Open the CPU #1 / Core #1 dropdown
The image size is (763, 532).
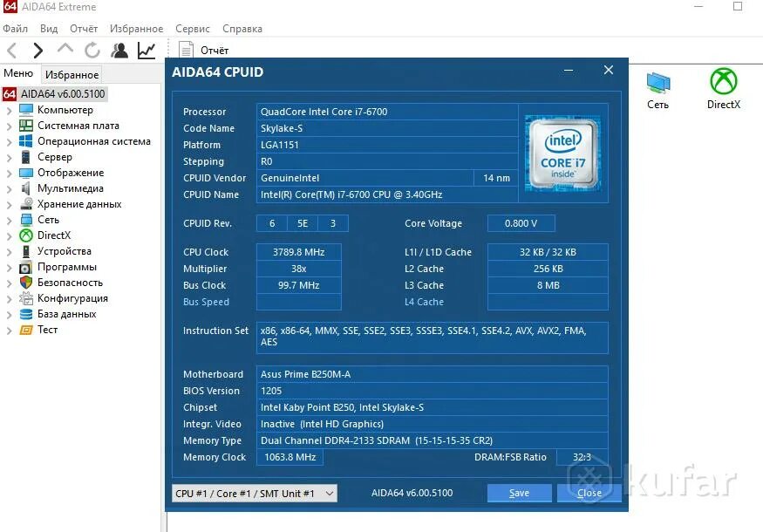point(255,493)
